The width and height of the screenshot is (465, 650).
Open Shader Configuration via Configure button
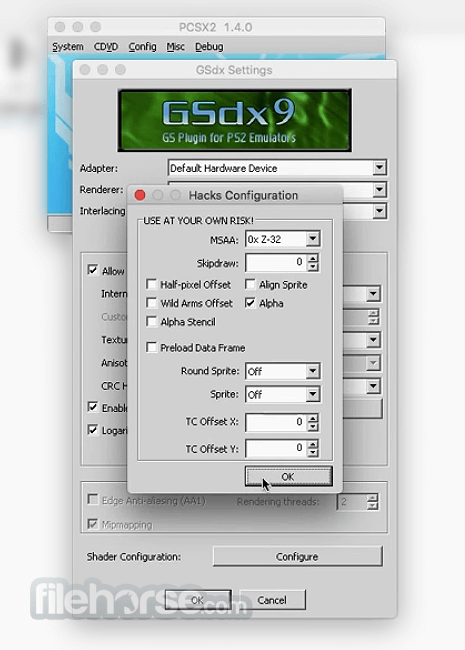[x=297, y=556]
